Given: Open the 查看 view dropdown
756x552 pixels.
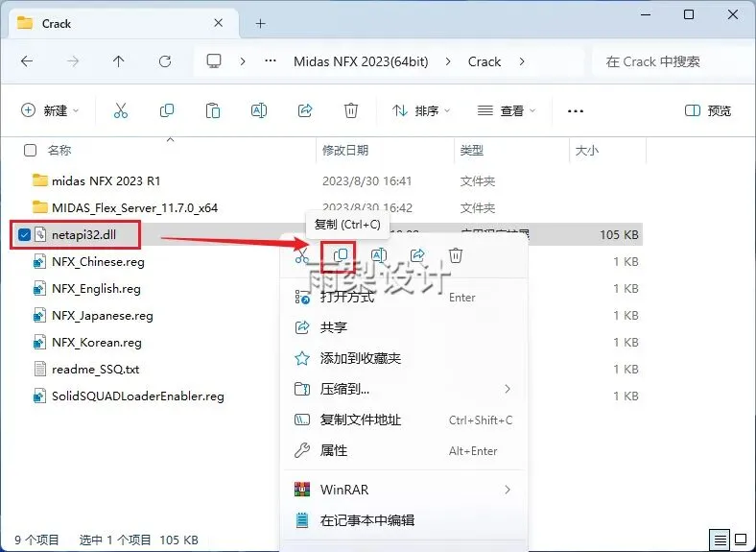Looking at the screenshot, I should click(x=507, y=111).
